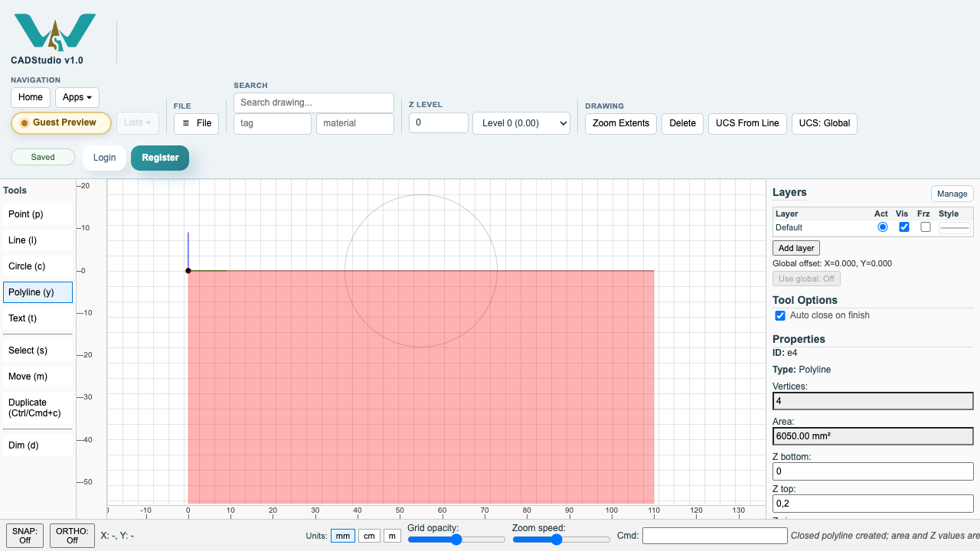The image size is (980, 551).
Task: Open the layer Manage button
Action: [952, 194]
